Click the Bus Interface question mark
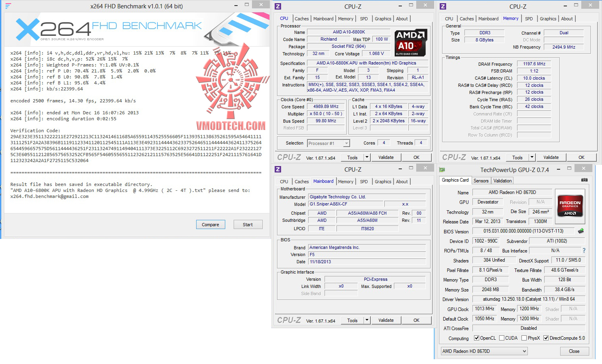602x364 pixels. coord(584,250)
